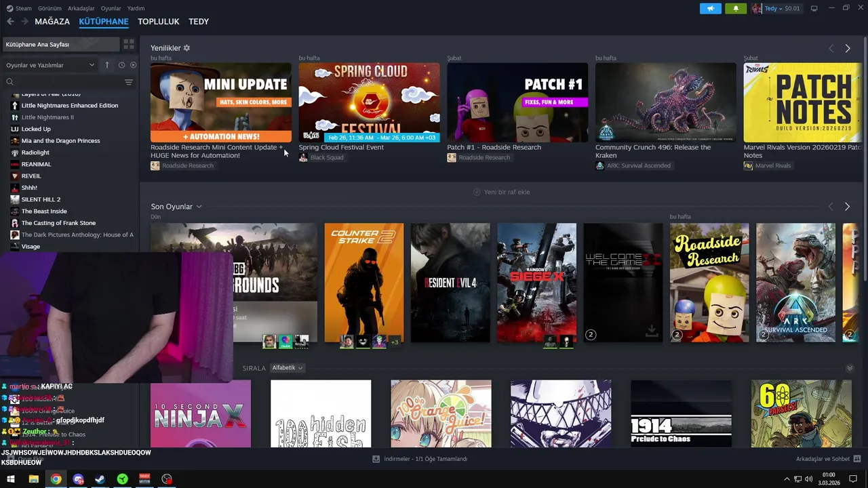Open Alfabetik sort dropdown
Screen dimensions: 868x488
[288, 368]
